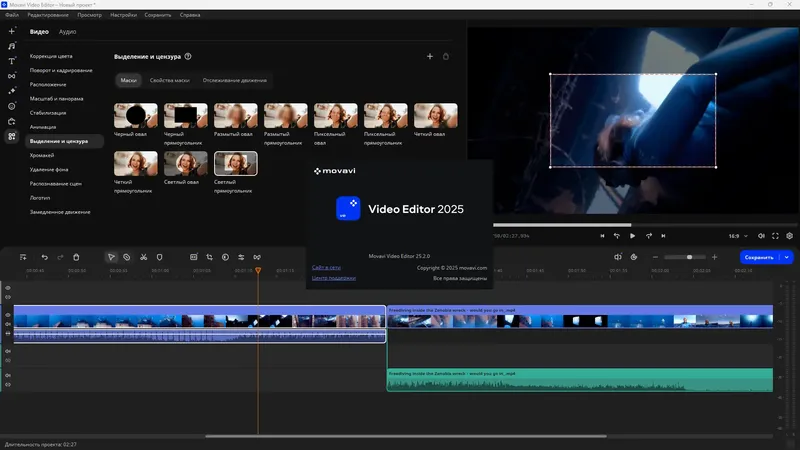800x450 pixels.
Task: Open the Настройки menu
Action: click(x=123, y=15)
